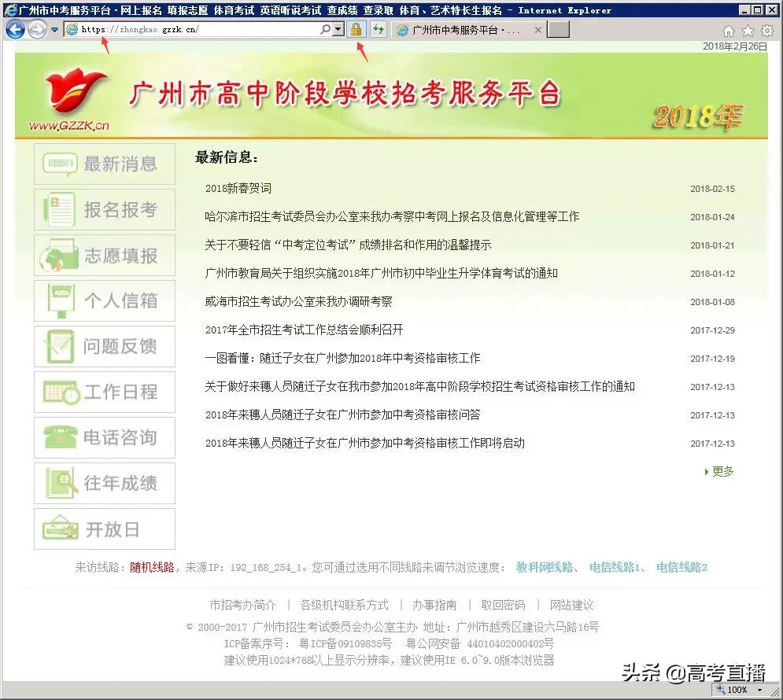The height and width of the screenshot is (700, 783).
Task: Open 志愿填报 from the sidebar
Action: tap(104, 255)
